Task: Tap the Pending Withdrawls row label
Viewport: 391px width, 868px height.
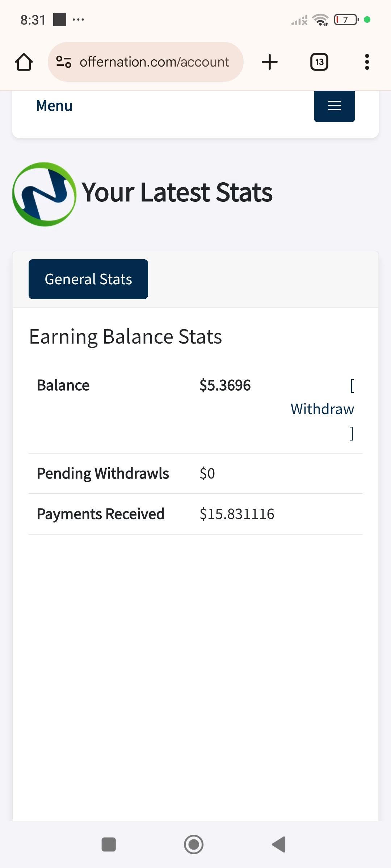Action: point(103,473)
